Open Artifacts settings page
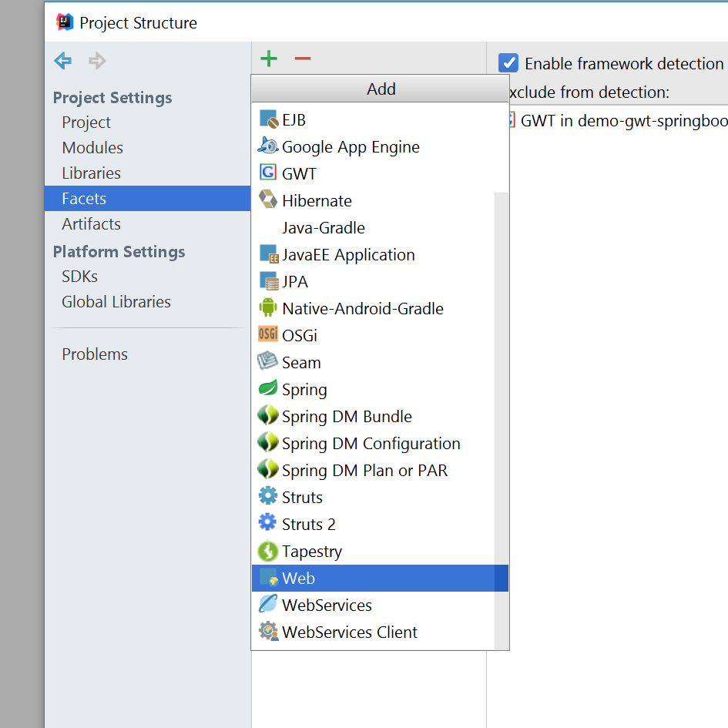Image resolution: width=728 pixels, height=728 pixels. [148, 223]
